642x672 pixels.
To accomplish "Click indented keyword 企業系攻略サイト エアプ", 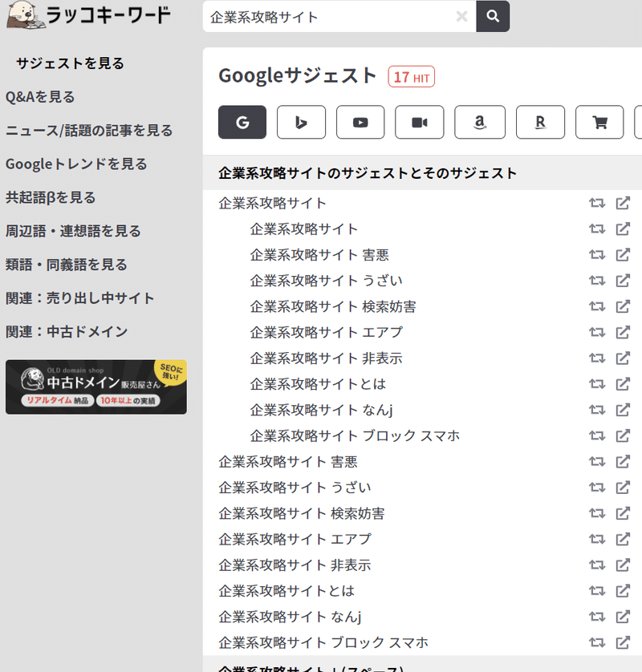I will [327, 333].
